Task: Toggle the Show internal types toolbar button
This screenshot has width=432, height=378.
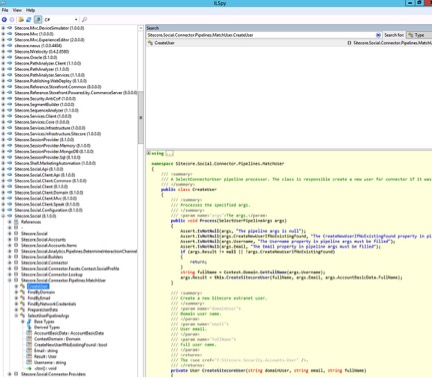Action: pyautogui.click(x=38, y=20)
